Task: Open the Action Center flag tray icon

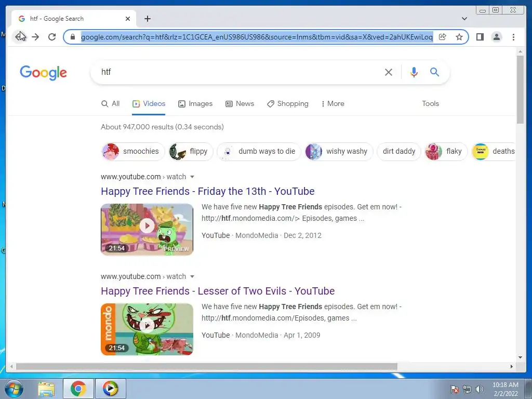Action: 455,389
